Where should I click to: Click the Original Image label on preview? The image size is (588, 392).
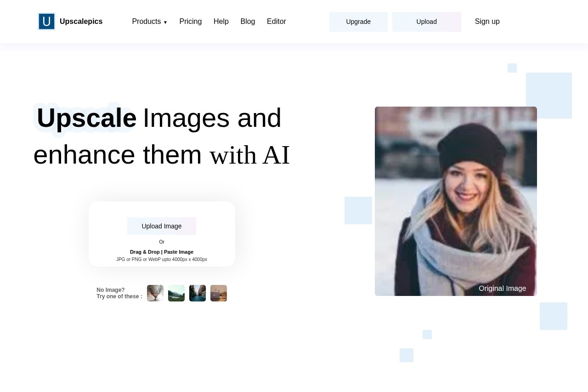pyautogui.click(x=502, y=289)
